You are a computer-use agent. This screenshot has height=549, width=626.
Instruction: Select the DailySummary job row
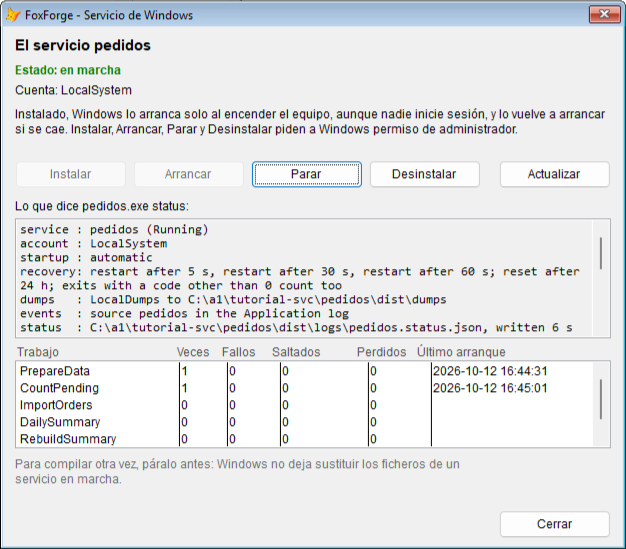point(304,422)
